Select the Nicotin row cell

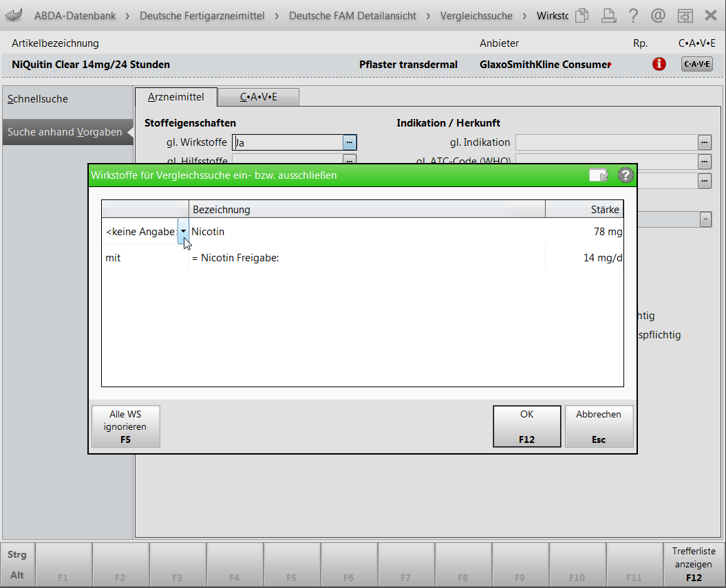(367, 231)
